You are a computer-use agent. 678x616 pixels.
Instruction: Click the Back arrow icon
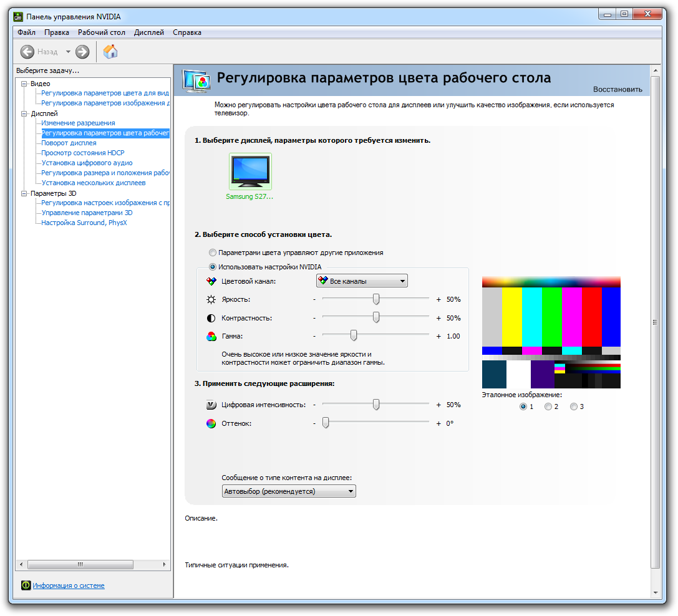pos(27,52)
